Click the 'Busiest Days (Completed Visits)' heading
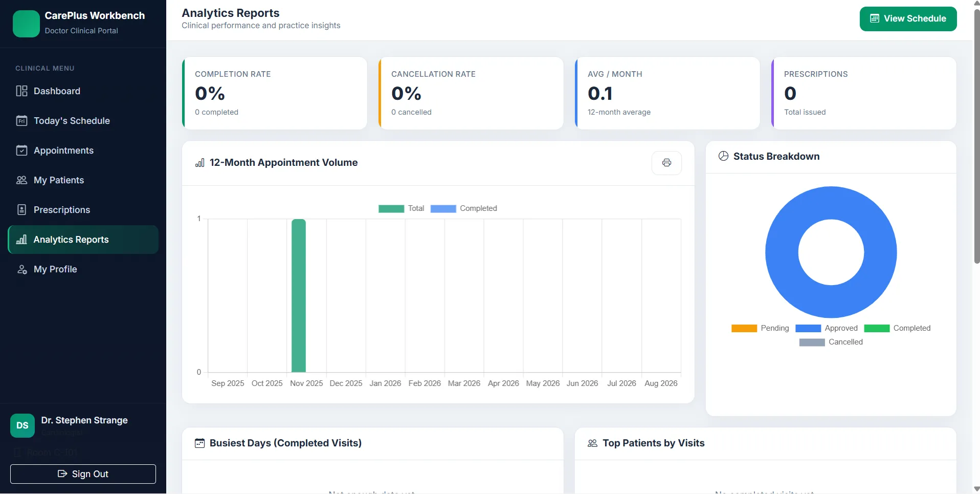Viewport: 980px width, 494px height. click(x=285, y=443)
